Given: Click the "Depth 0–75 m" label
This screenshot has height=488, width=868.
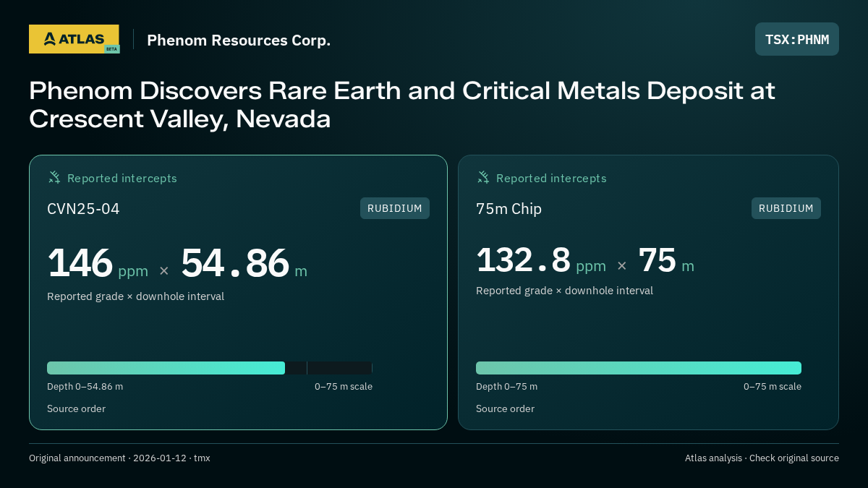Looking at the screenshot, I should tap(506, 386).
